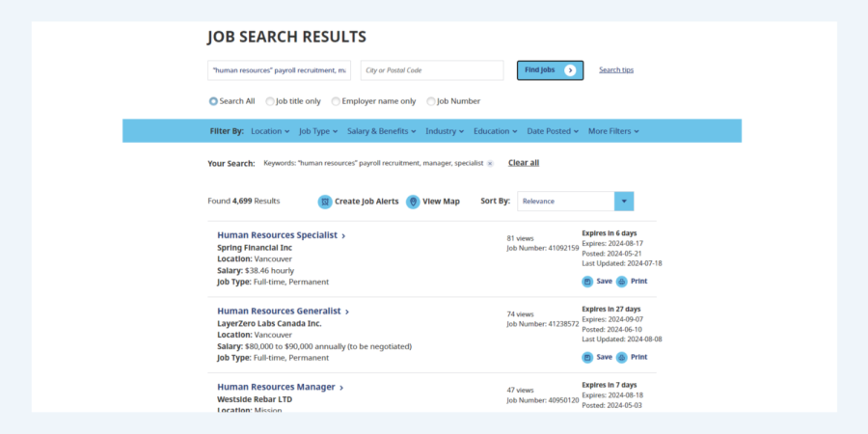The image size is (868, 434).
Task: Click the Clear all link
Action: (524, 163)
